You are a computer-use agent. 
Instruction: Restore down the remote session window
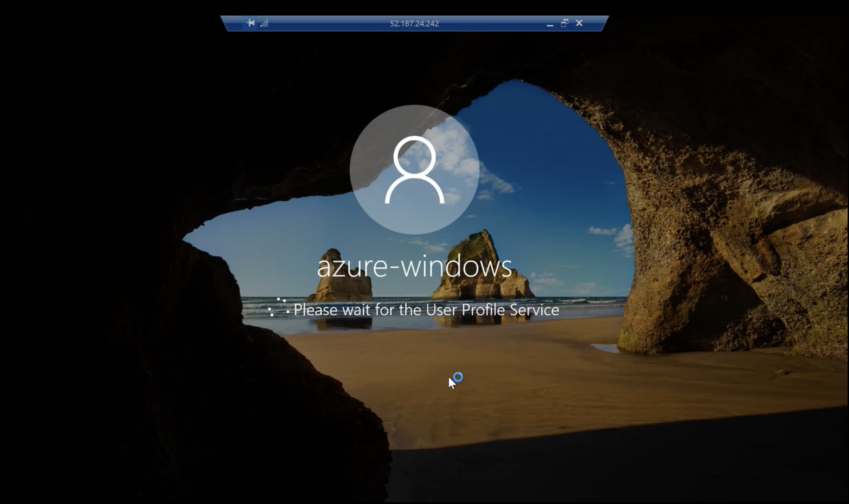pyautogui.click(x=565, y=23)
